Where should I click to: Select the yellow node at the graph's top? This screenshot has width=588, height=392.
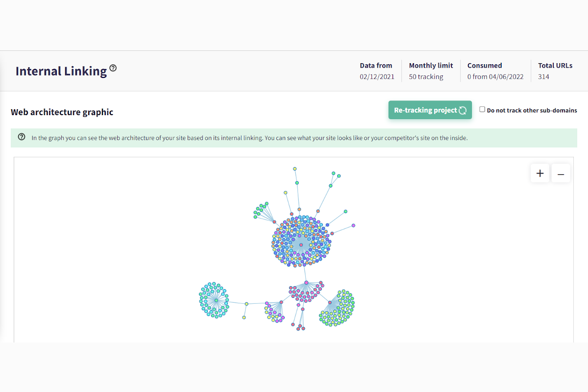(x=294, y=169)
